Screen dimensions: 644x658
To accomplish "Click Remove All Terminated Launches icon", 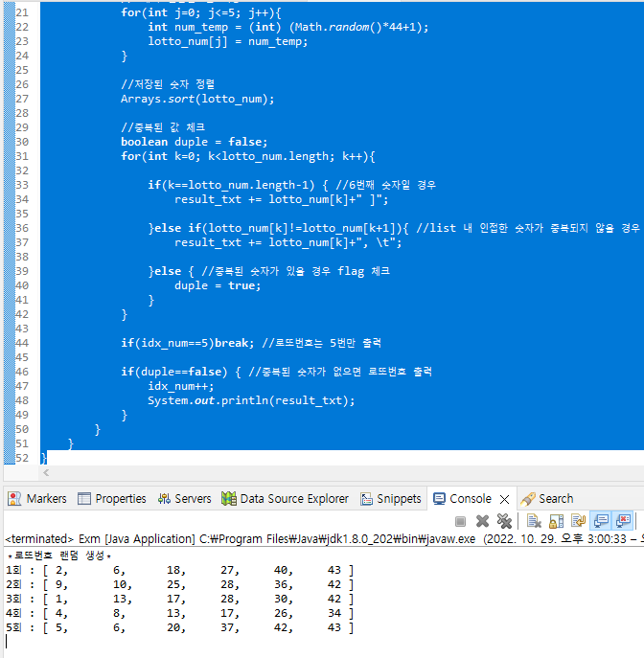I will (504, 521).
